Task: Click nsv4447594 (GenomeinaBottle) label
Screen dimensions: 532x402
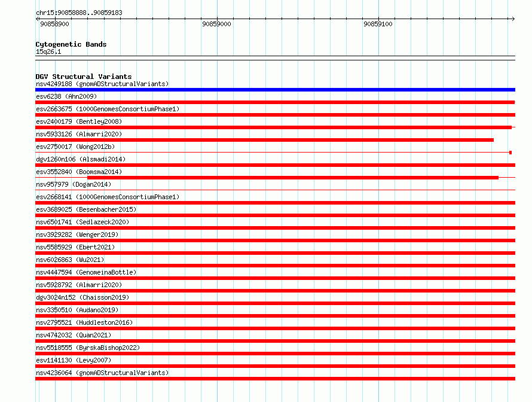Action: pyautogui.click(x=86, y=272)
